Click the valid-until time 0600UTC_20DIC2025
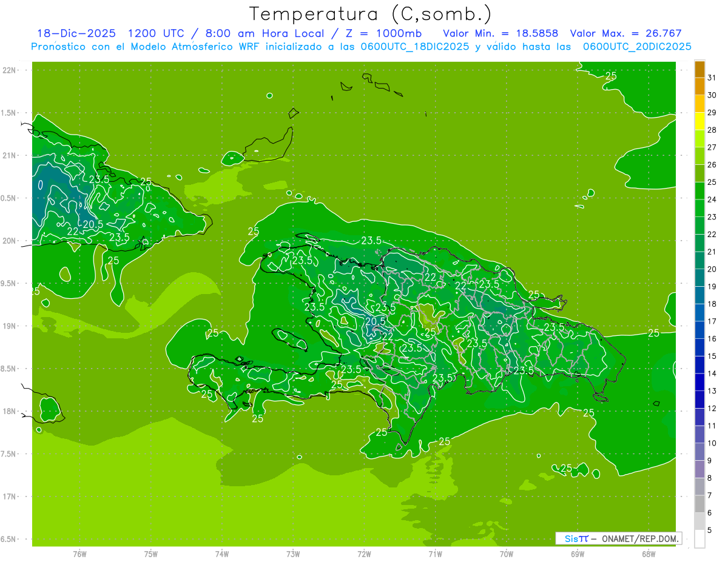The image size is (728, 562). tap(637, 47)
